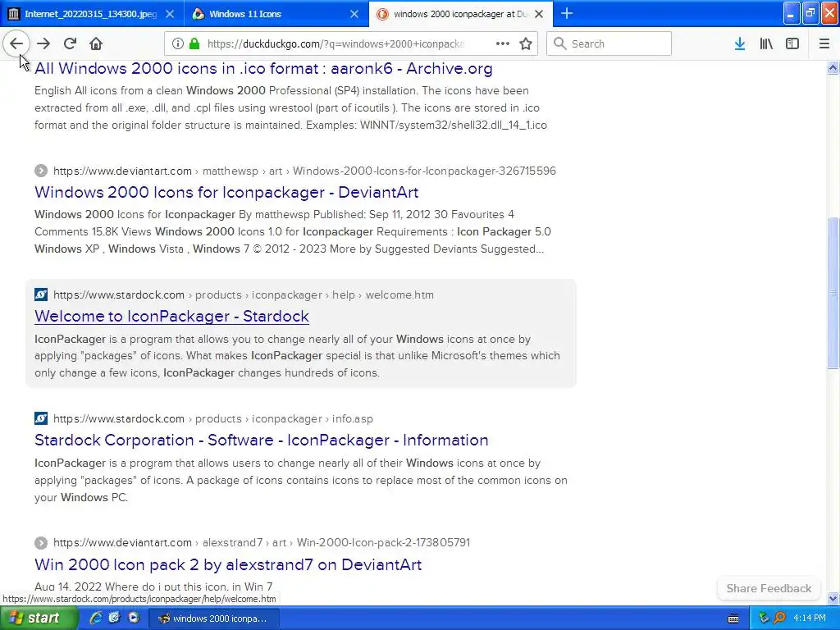Click the duckduckgo.com address bar URL

336,43
